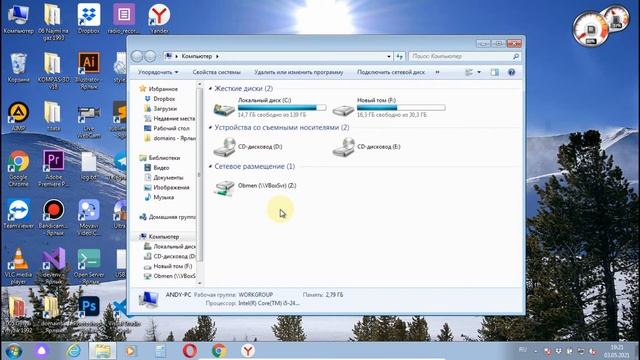Image resolution: width=640 pixels, height=360 pixels.
Task: Click the taskbar clock
Action: (x=617, y=351)
